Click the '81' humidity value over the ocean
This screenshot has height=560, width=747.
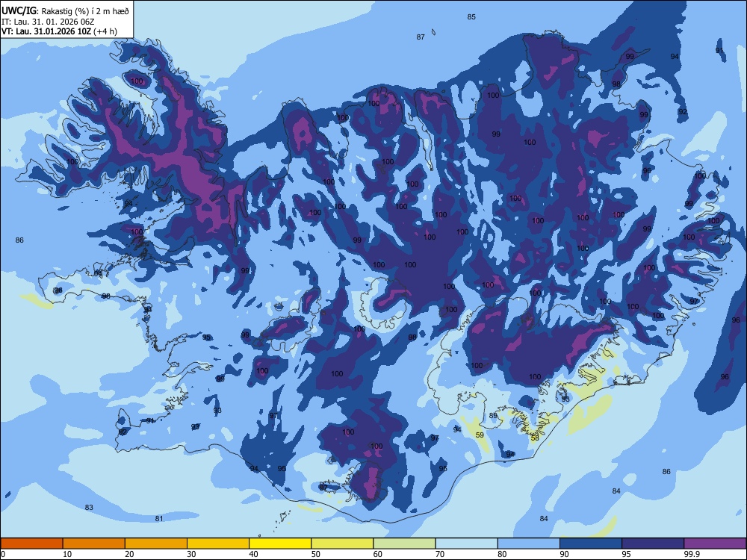tap(159, 519)
